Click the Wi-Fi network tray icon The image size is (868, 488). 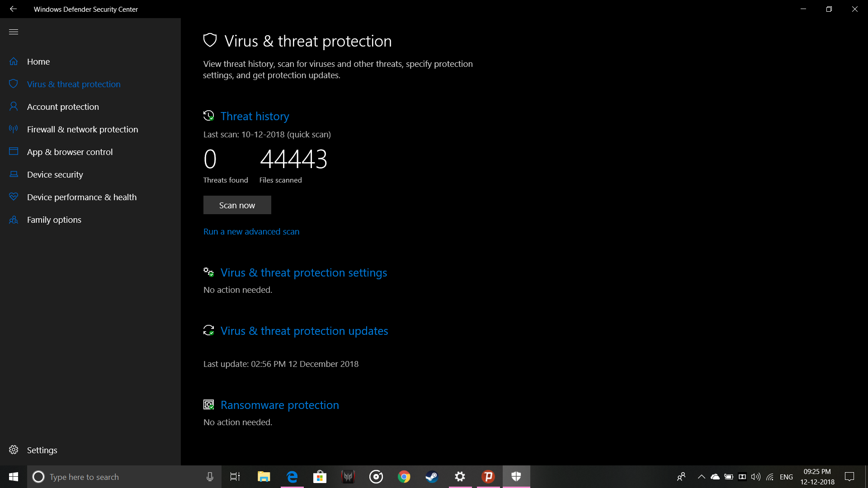tap(770, 477)
